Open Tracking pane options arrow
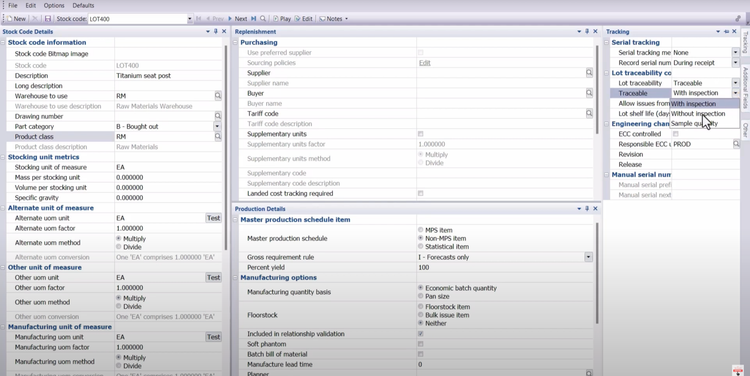This screenshot has width=750, height=376. coord(718,32)
